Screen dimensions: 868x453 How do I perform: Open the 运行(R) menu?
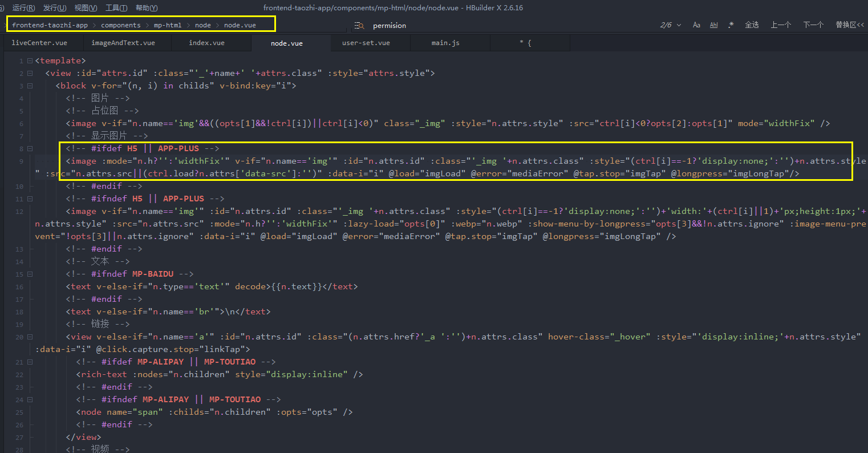pos(23,8)
